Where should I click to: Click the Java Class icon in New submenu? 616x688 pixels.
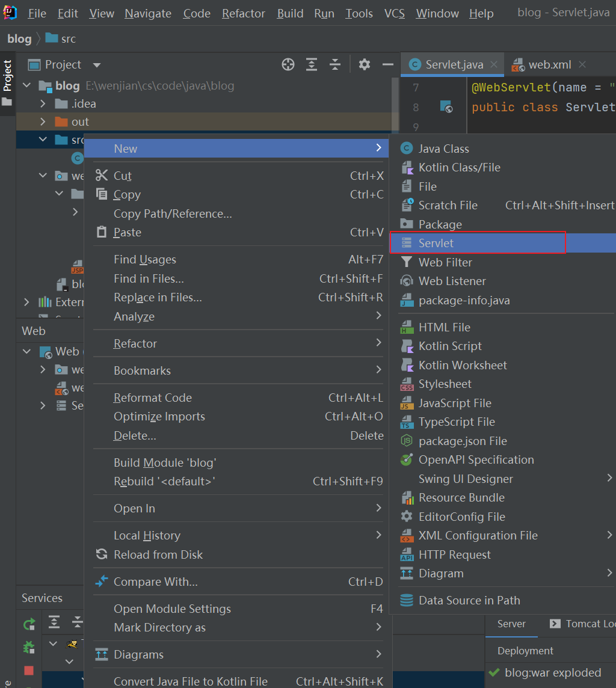(407, 149)
